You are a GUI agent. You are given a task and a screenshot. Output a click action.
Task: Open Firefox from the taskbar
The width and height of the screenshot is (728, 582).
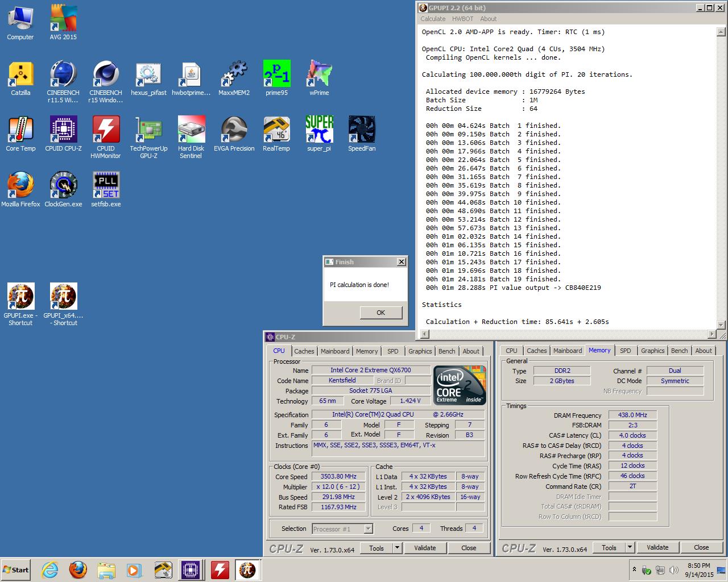pos(78,569)
